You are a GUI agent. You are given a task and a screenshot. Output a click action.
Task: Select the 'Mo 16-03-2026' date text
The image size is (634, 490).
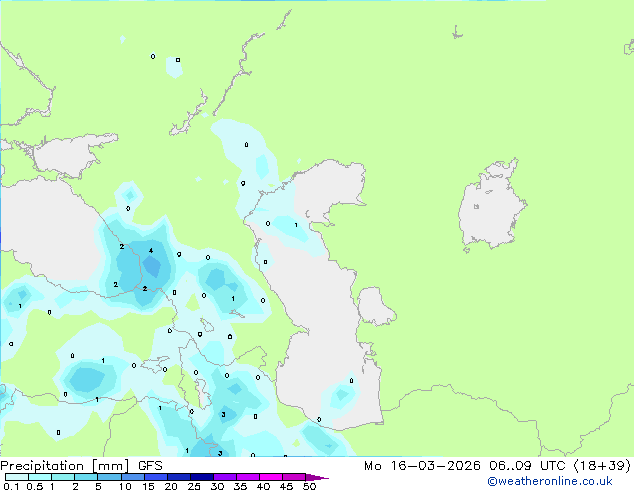[x=422, y=466]
